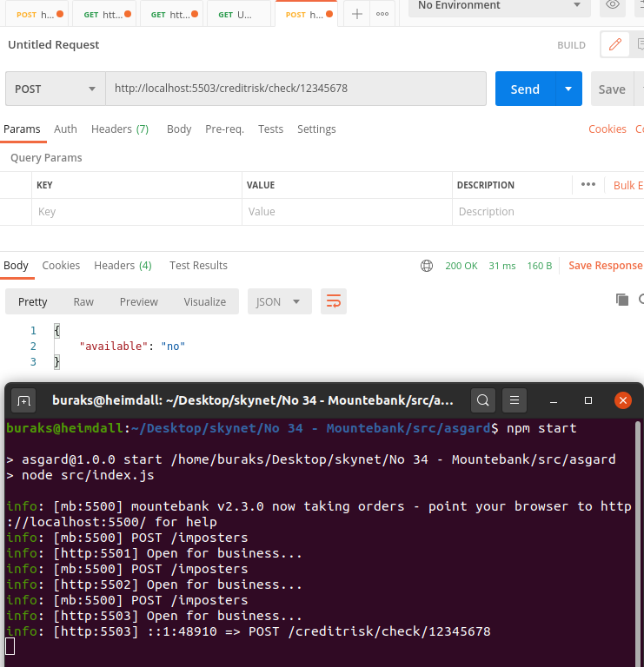Open the terminal search magnifier icon
Image resolution: width=644 pixels, height=667 pixels.
tap(483, 400)
